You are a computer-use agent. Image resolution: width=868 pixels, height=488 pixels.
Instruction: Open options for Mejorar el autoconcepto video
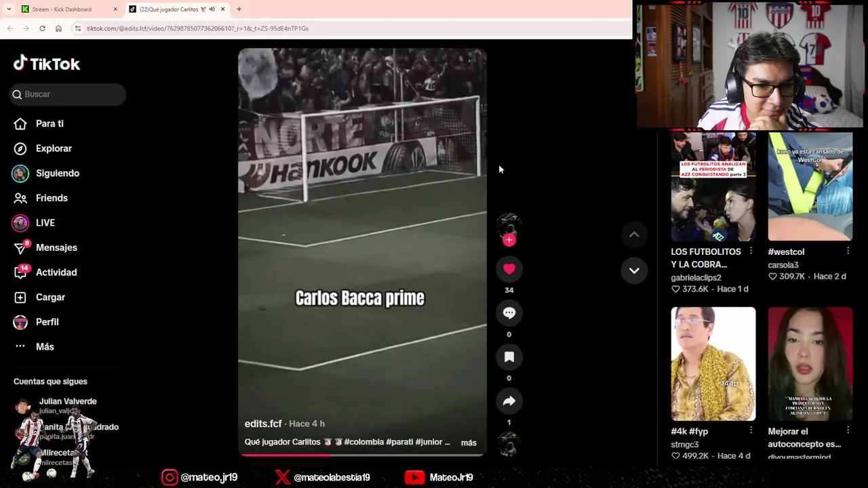click(x=848, y=430)
